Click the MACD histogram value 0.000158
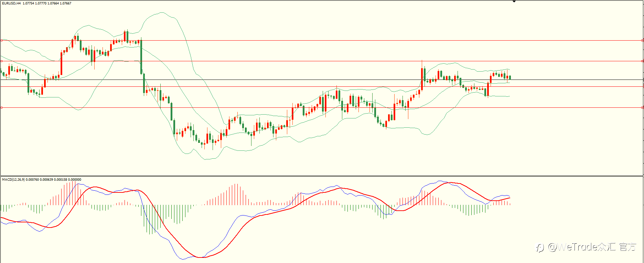Screen dimensions: 644x263 61,180
